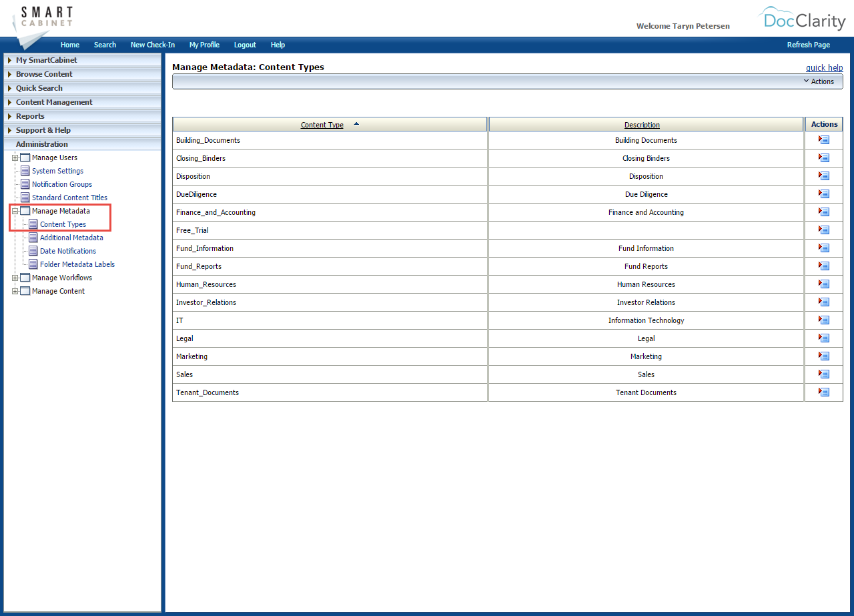Select the Fund_Information content type entry
The width and height of the screenshot is (854, 616).
click(205, 248)
